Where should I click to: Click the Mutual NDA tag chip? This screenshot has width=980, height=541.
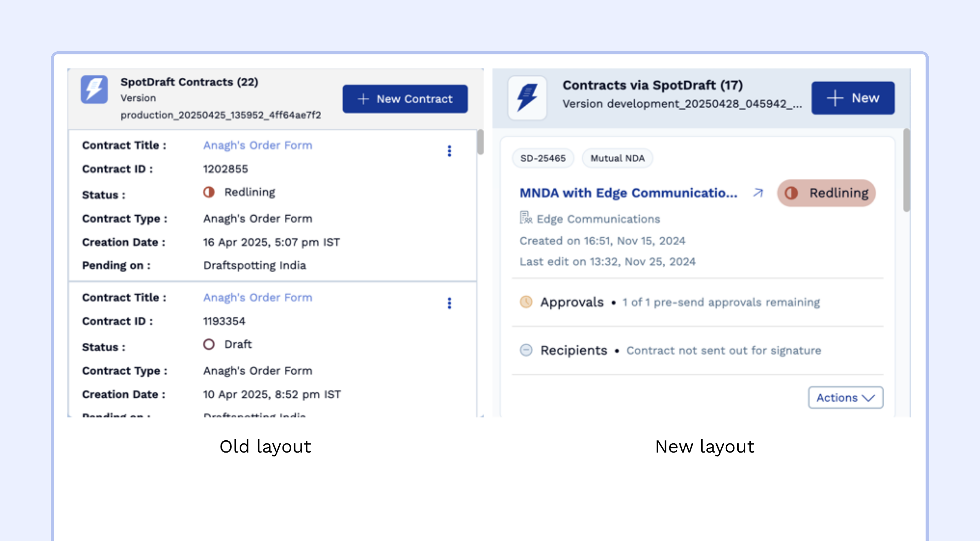pos(617,158)
